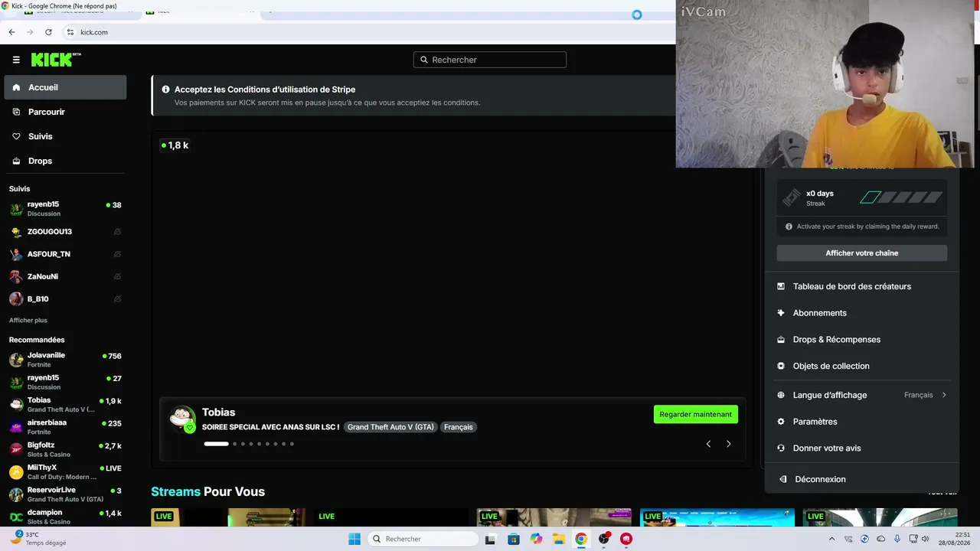The width and height of the screenshot is (980, 551).
Task: Open Suivis in the sidebar navigation
Action: 65,136
